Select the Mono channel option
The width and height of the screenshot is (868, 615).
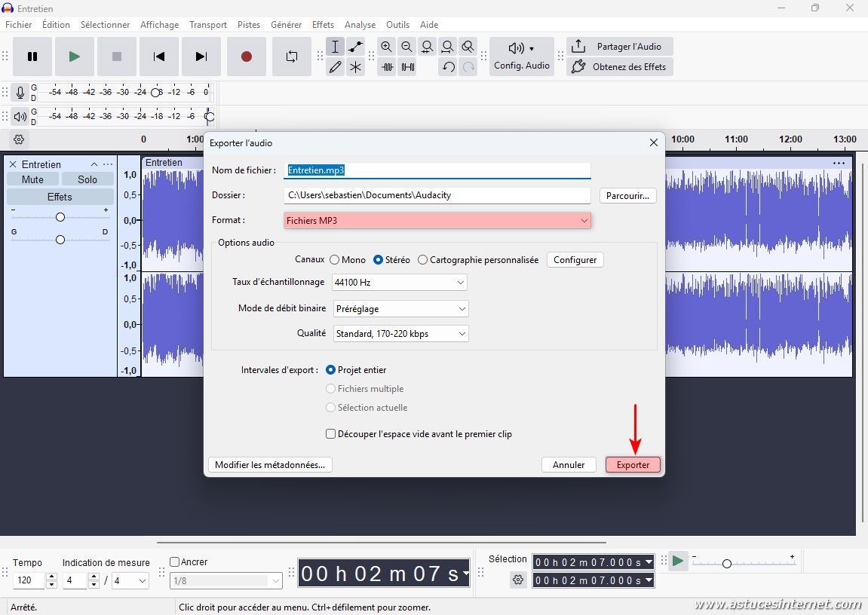coord(335,260)
